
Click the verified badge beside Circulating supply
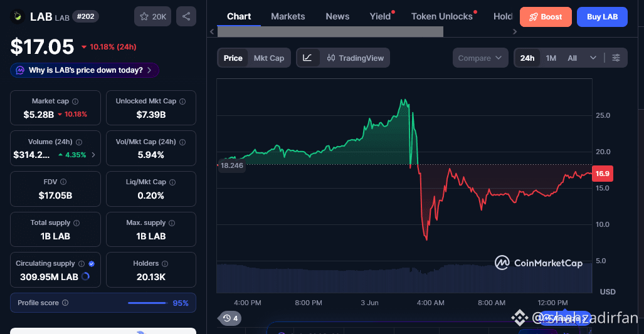click(x=92, y=264)
